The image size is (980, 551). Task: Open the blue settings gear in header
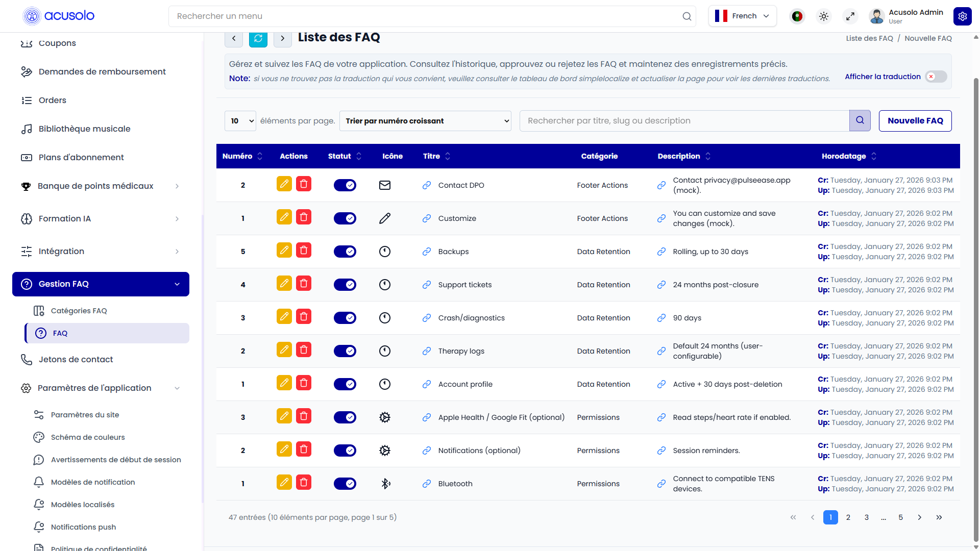click(x=963, y=16)
